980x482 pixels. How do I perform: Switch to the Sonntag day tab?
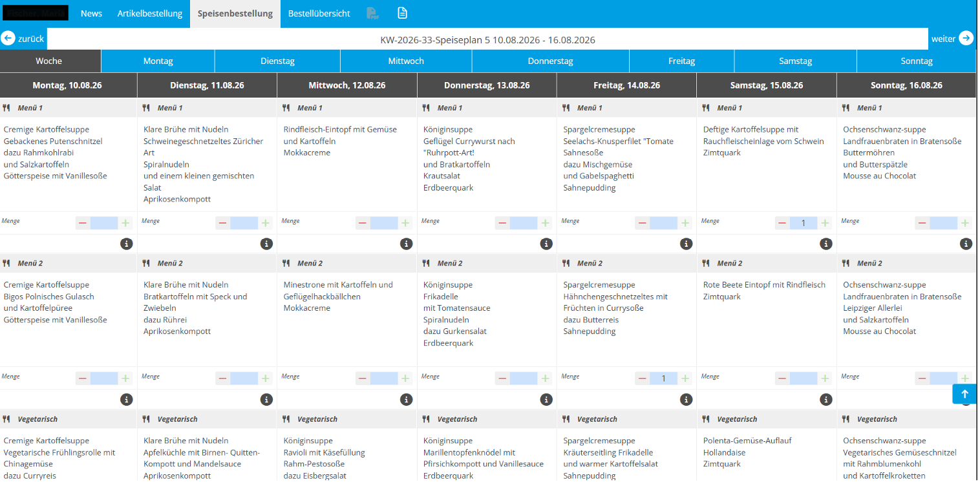coord(917,61)
